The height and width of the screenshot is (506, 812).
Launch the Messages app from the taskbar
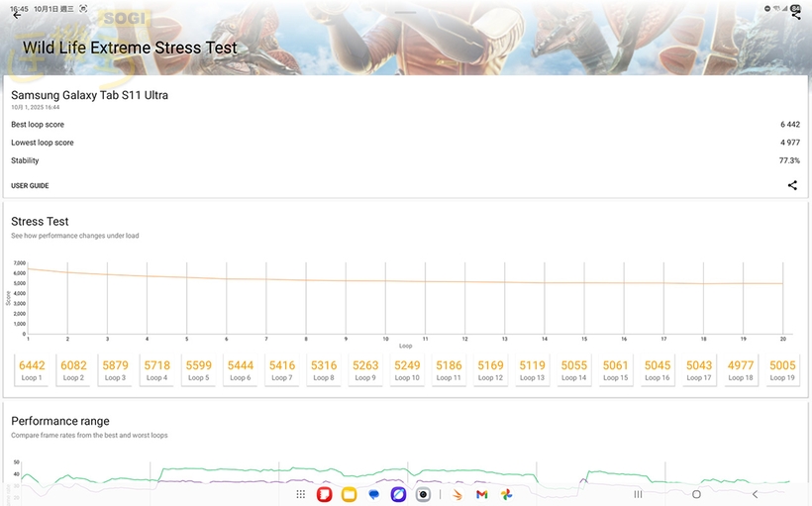pos(374,494)
